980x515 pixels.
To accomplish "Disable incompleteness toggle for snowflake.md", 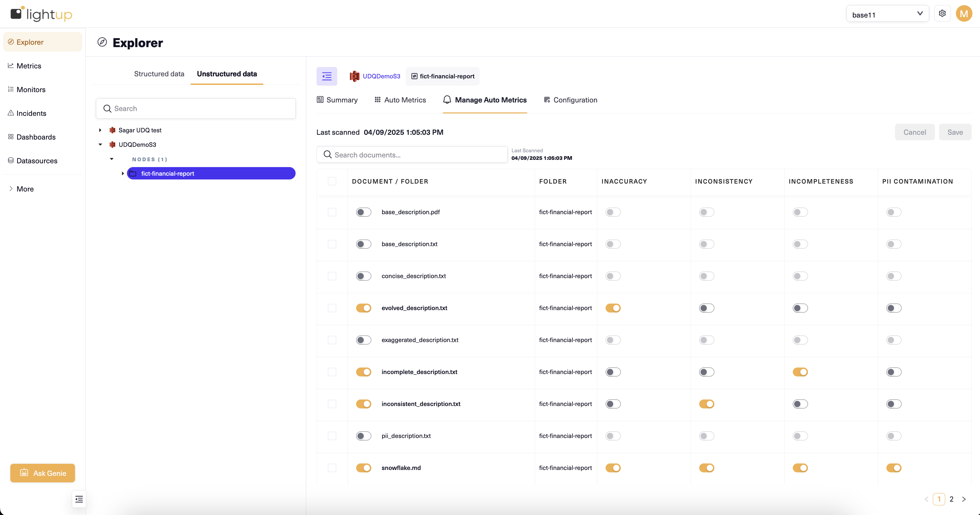I will coord(800,468).
